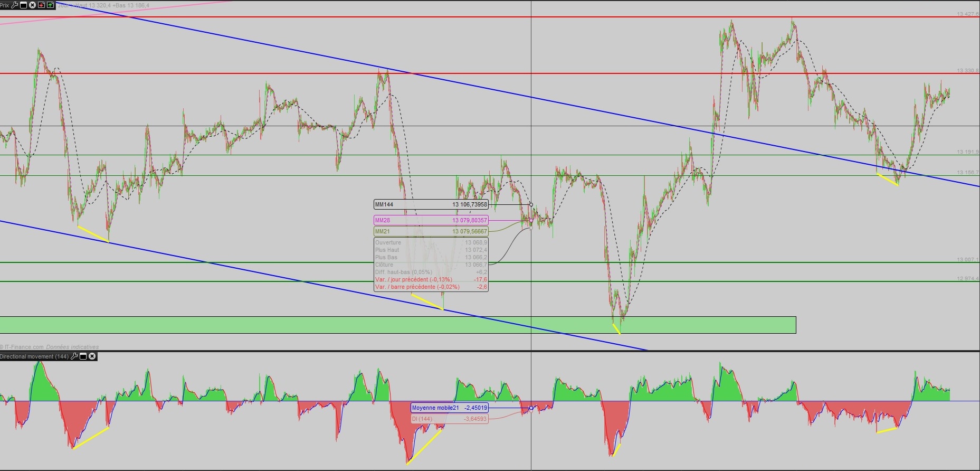Click the Var. / jour précédent row
The image size is (980, 471).
pos(431,279)
